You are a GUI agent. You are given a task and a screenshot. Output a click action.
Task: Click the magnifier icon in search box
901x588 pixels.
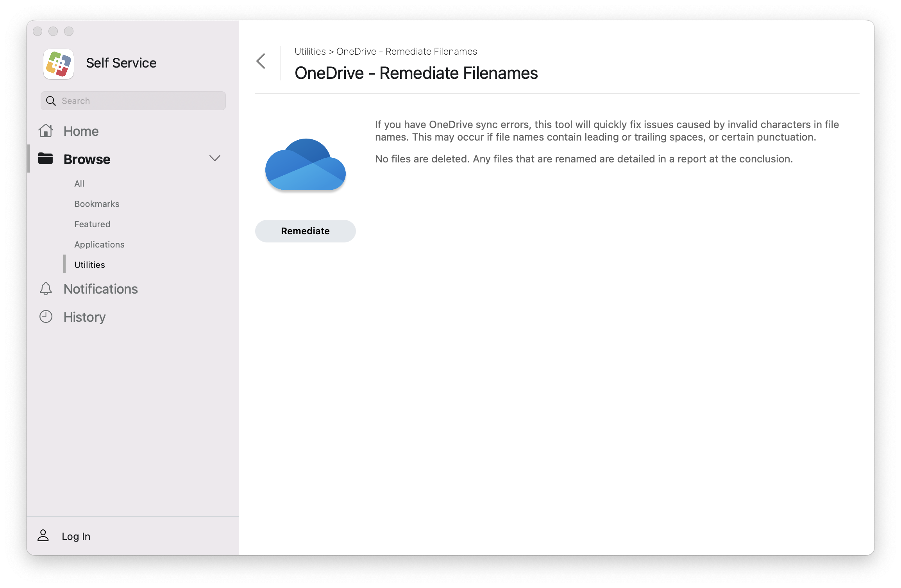pyautogui.click(x=51, y=101)
